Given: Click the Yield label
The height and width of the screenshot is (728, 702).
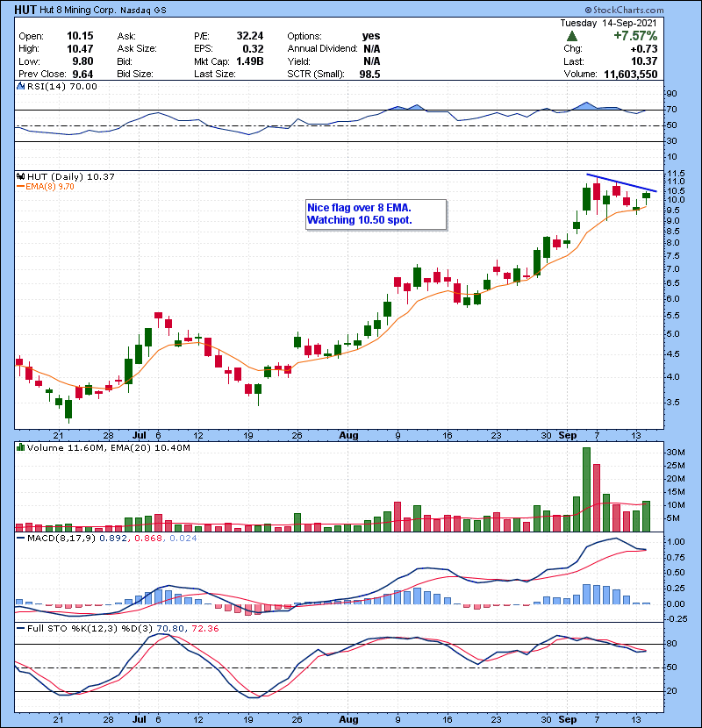Looking at the screenshot, I should (298, 61).
